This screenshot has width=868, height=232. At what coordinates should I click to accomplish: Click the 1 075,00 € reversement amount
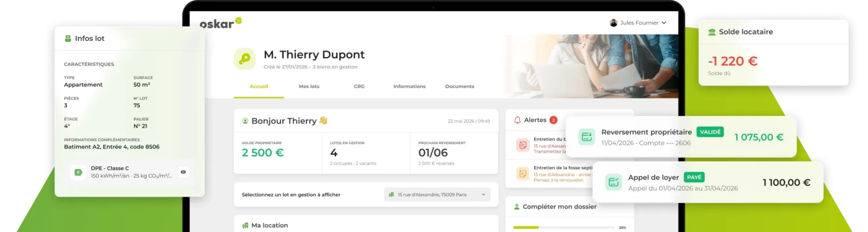[x=759, y=137]
